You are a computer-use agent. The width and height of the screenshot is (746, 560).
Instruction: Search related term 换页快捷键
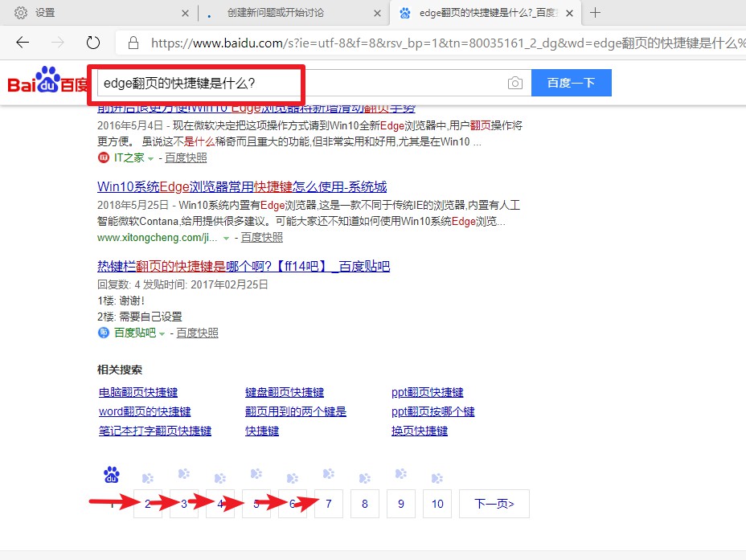click(419, 431)
